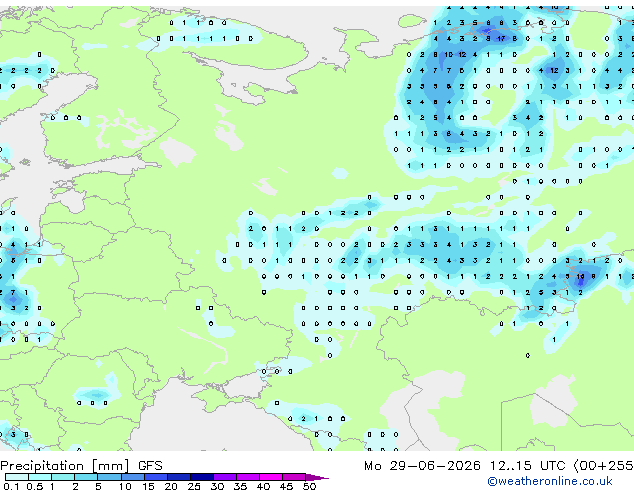634x490 pixels.
Task: Pick the 2–5 mm legend color swatch
Action: pyautogui.click(x=86, y=477)
